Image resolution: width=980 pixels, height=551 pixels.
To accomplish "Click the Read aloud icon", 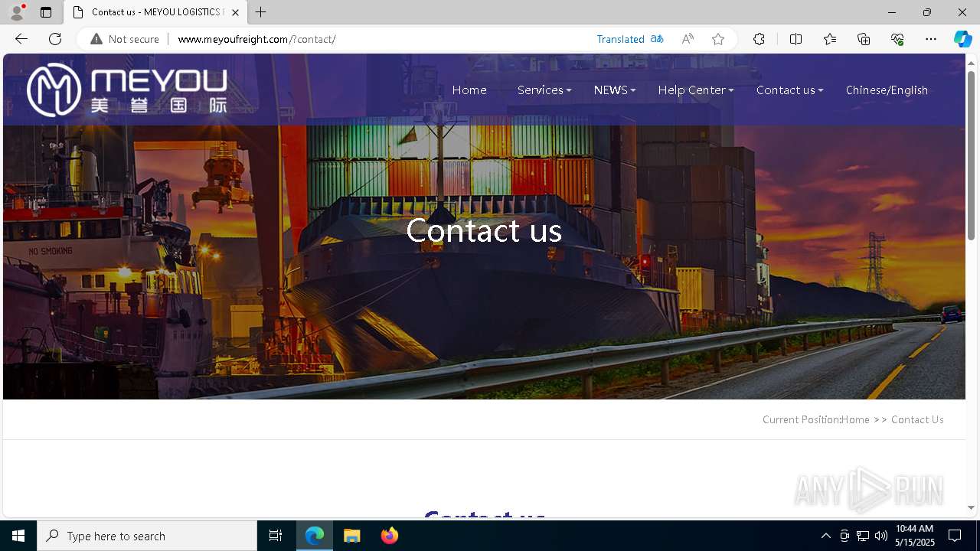I will tap(688, 39).
